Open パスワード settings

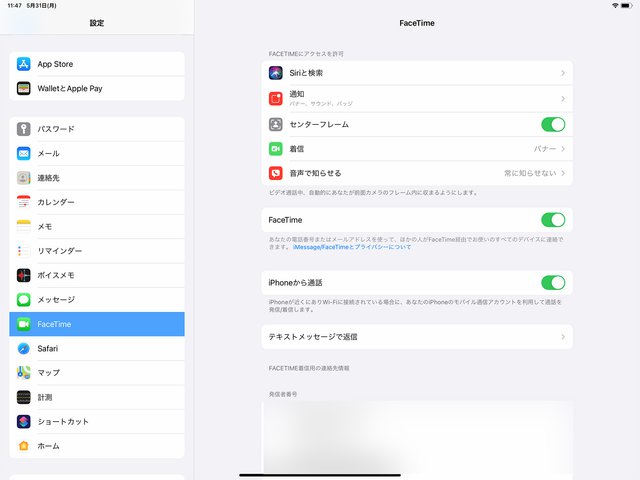(x=97, y=129)
